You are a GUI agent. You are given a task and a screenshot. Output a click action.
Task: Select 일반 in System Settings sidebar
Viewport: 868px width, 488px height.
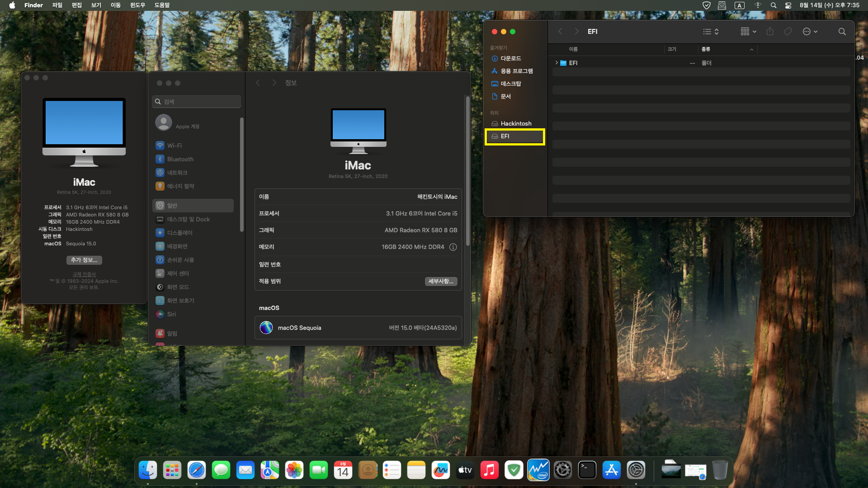point(193,206)
